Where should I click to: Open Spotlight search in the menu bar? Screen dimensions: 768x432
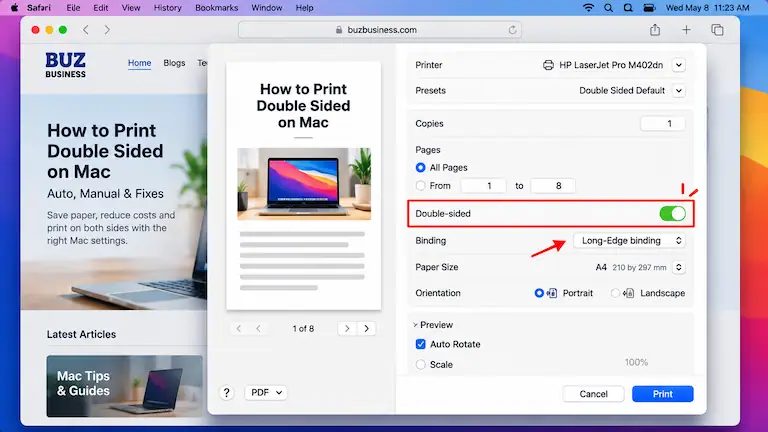[608, 8]
